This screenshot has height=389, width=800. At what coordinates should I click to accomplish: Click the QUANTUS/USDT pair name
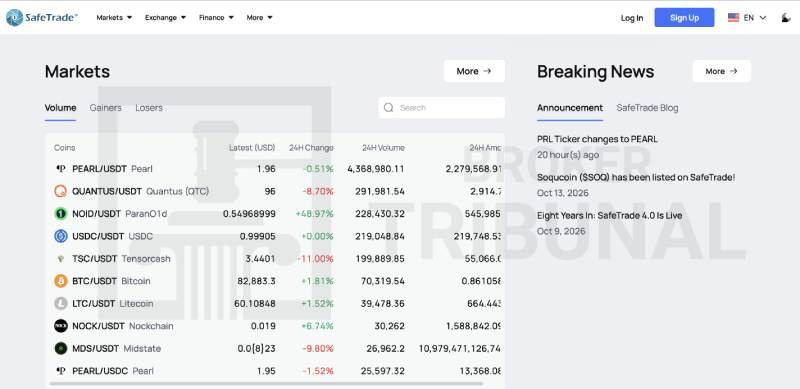pyautogui.click(x=107, y=191)
